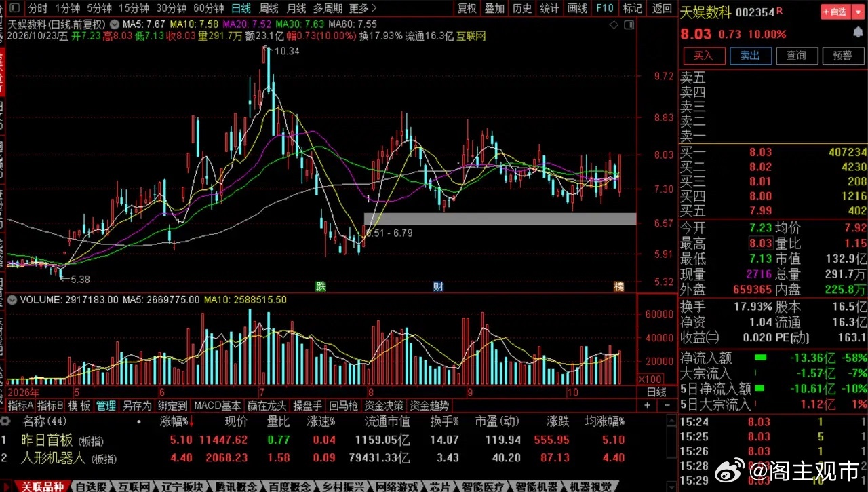Image resolution: width=868 pixels, height=492 pixels.
Task: Select the 指标A indicator tab
Action: 20,406
